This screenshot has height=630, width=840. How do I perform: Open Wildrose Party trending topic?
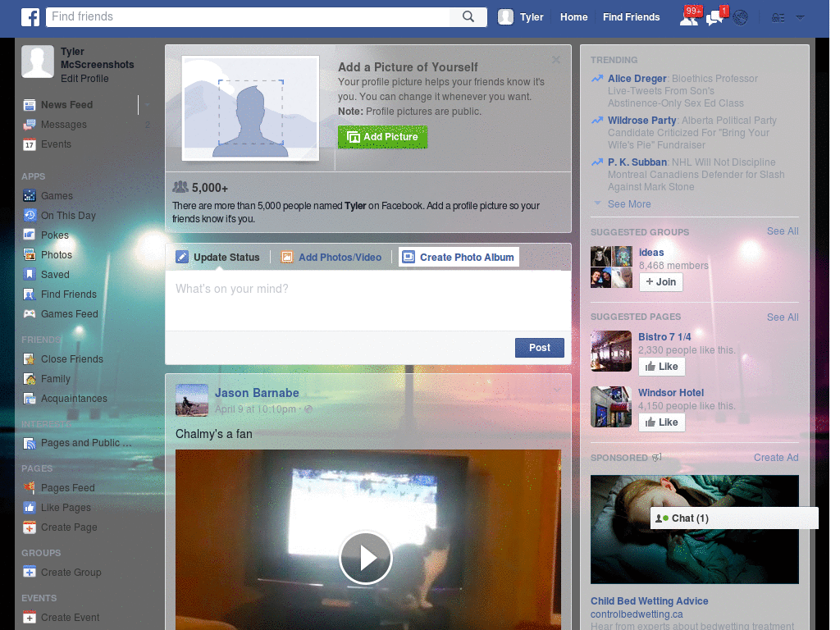click(641, 121)
